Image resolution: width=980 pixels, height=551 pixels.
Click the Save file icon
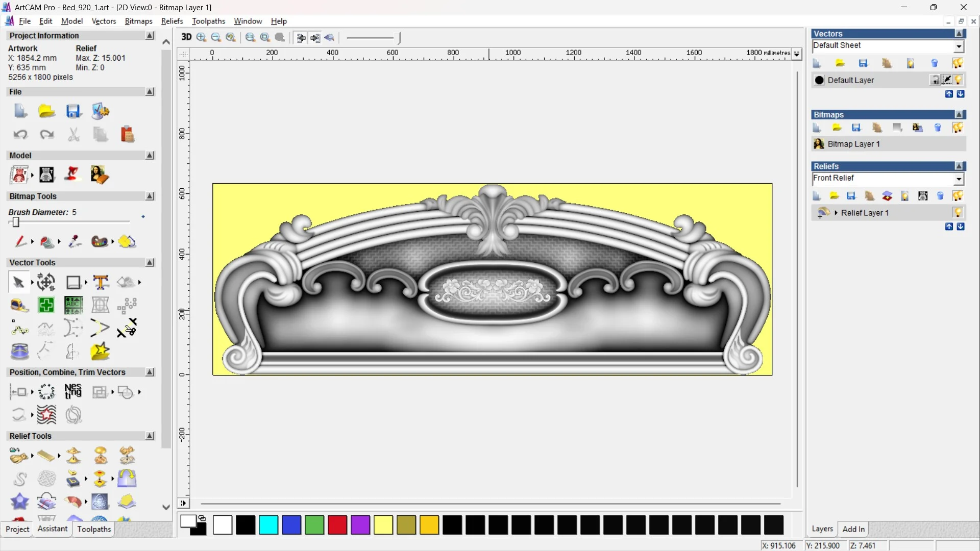[x=73, y=111]
